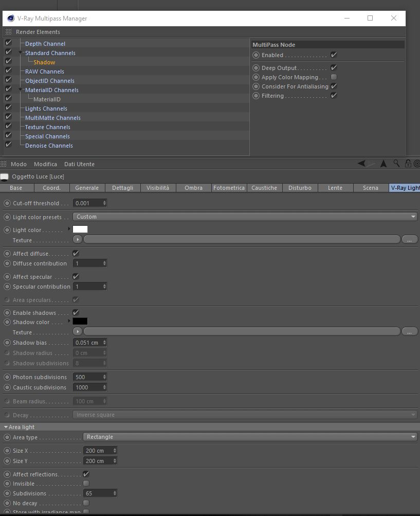420x516 pixels.
Task: Open the black Shadow color swatch
Action: click(x=80, y=322)
